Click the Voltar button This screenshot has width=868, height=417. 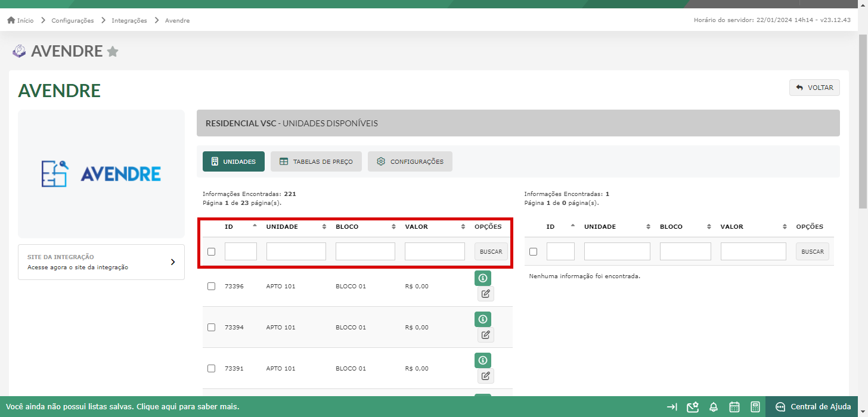814,88
